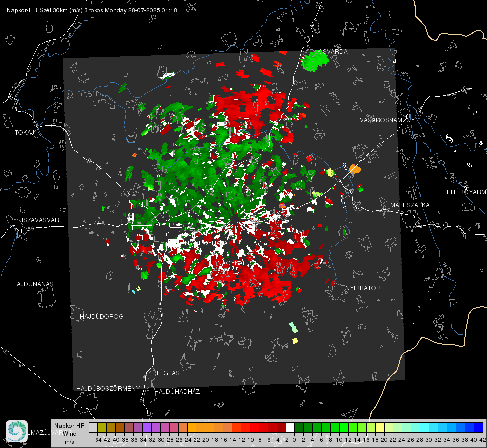The width and height of the screenshot is (487, 448).
Task: Click the KISVÁRDA town label
Action: 332,52
